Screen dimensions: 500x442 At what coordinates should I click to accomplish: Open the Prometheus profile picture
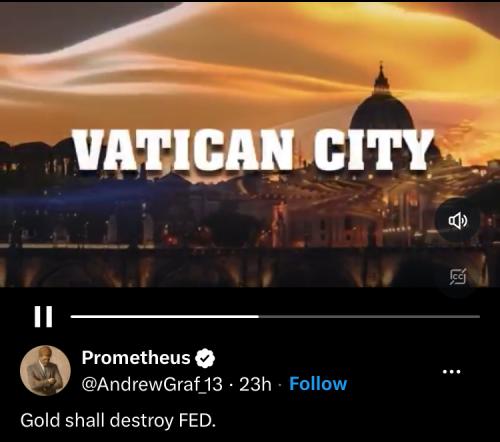coord(45,370)
